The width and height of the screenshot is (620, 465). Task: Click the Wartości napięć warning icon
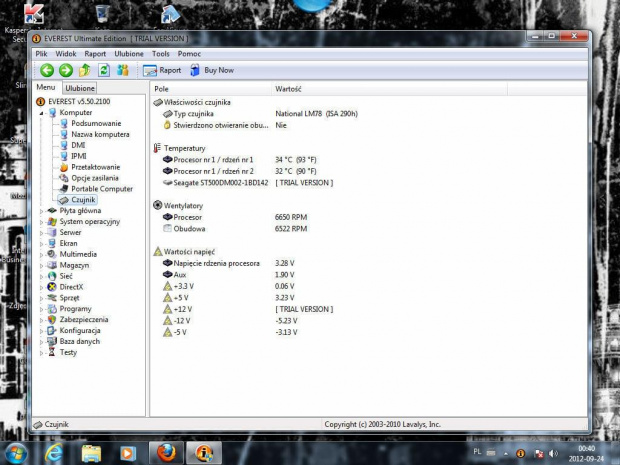[158, 251]
